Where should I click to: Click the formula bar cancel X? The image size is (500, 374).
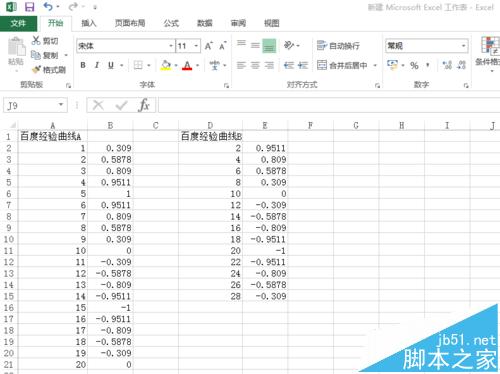click(98, 105)
